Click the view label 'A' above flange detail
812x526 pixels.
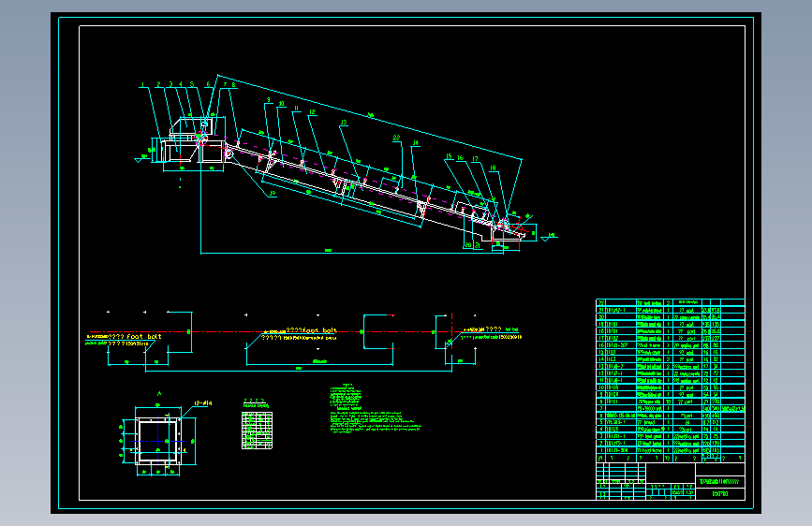click(x=159, y=394)
